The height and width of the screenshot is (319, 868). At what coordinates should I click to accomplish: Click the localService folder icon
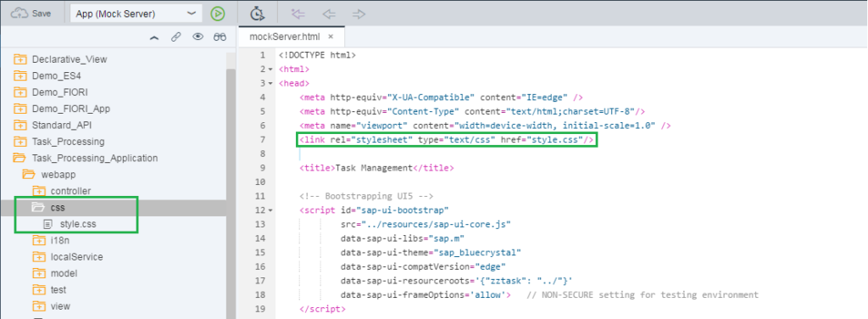(x=39, y=257)
